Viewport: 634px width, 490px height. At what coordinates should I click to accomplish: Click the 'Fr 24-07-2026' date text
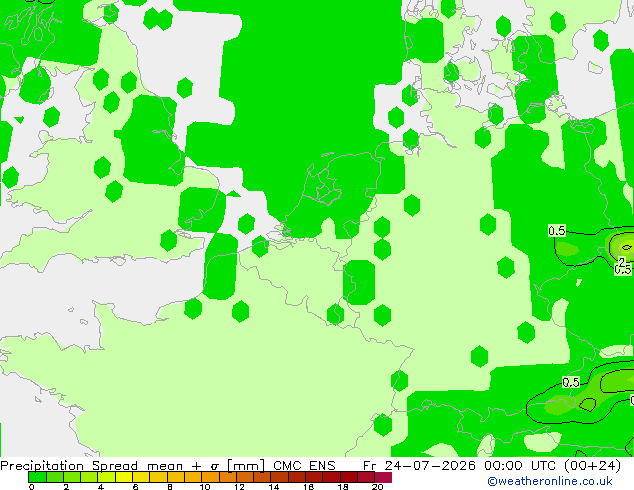[x=419, y=466]
